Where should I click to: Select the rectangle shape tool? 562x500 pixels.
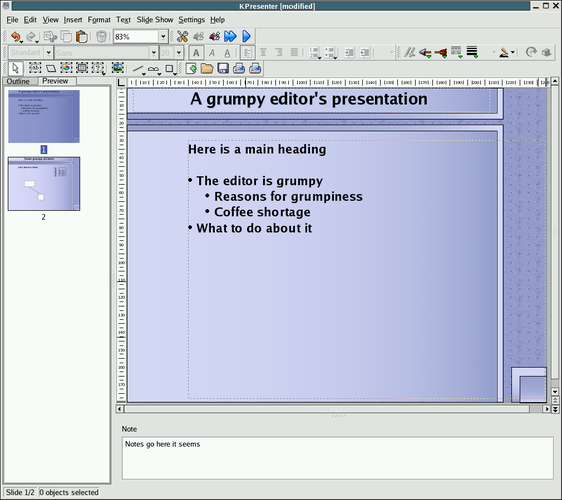[x=170, y=68]
